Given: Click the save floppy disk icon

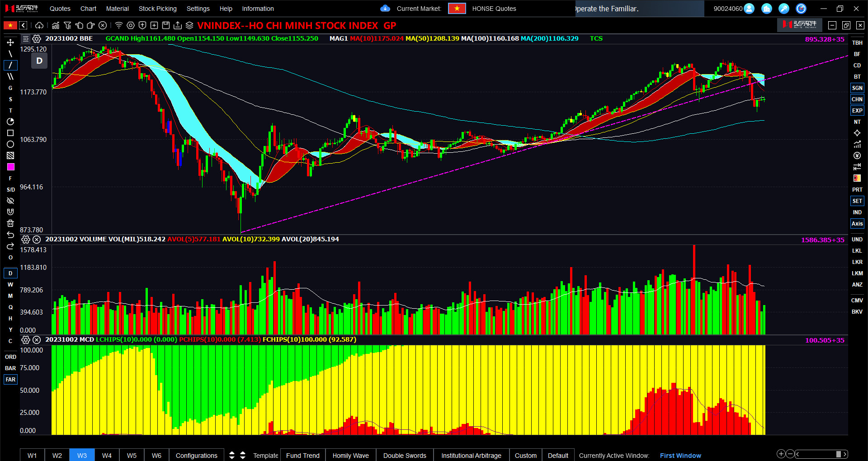Looking at the screenshot, I should [166, 25].
